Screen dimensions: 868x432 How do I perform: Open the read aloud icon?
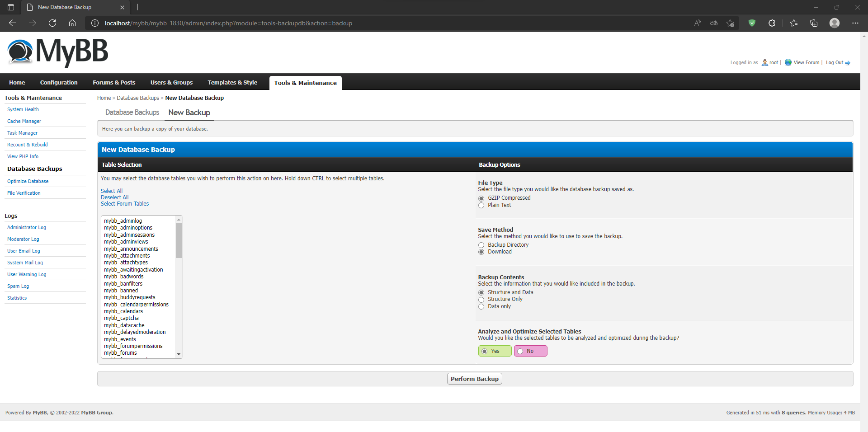coord(698,23)
